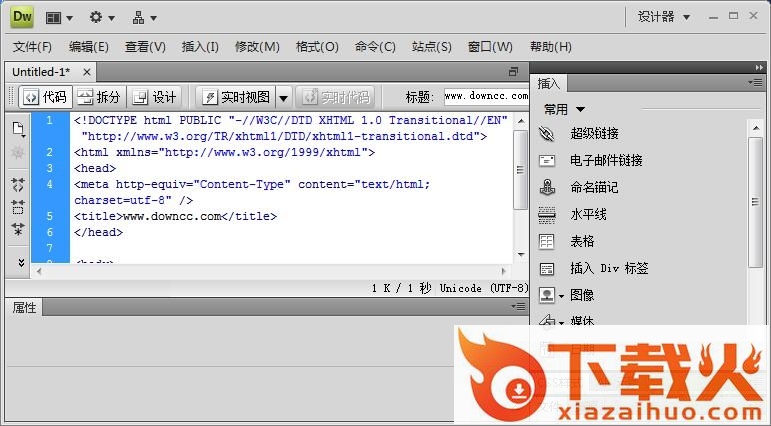771x426 pixels.
Task: Open the Site (站点) menu
Action: (432, 47)
